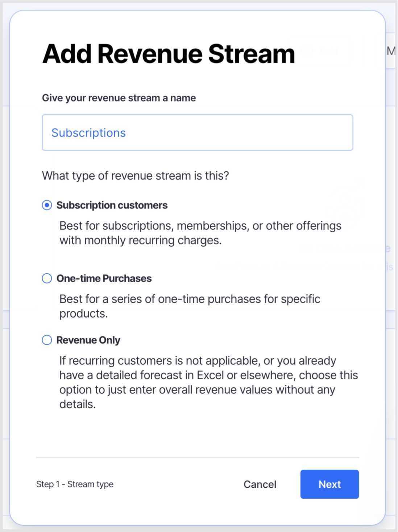Viewport: 398px width, 532px height.
Task: Pick the Revenue Only radio circle
Action: click(47, 340)
